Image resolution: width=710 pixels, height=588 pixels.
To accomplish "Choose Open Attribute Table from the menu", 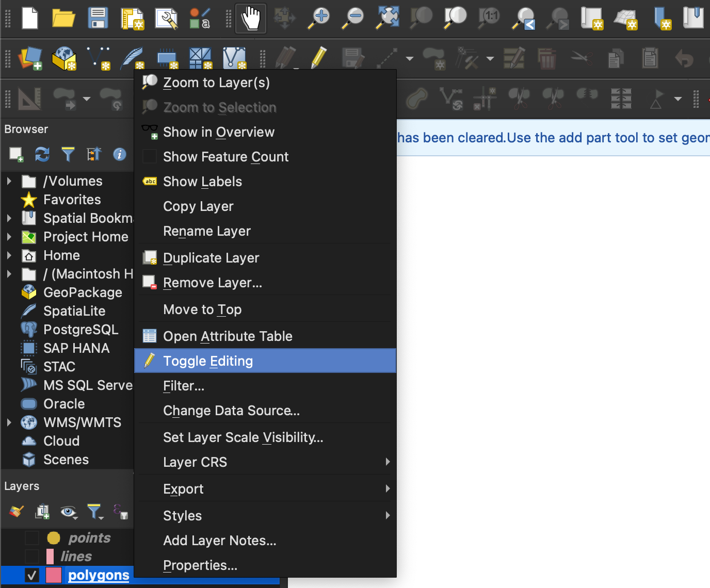I will tap(228, 336).
